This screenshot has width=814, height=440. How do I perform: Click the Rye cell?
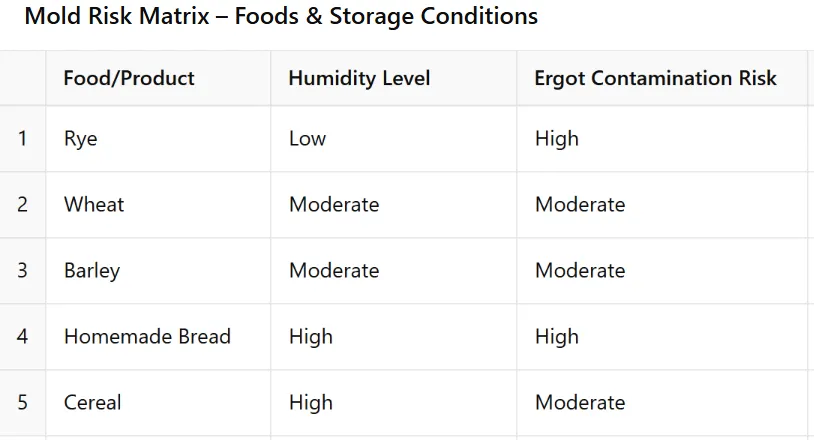(x=81, y=138)
